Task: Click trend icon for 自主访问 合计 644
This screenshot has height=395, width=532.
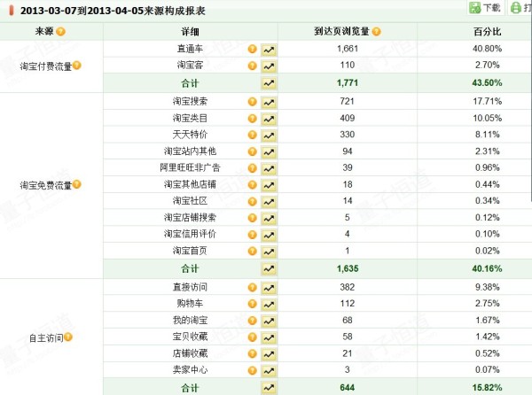Action: pos(269,388)
